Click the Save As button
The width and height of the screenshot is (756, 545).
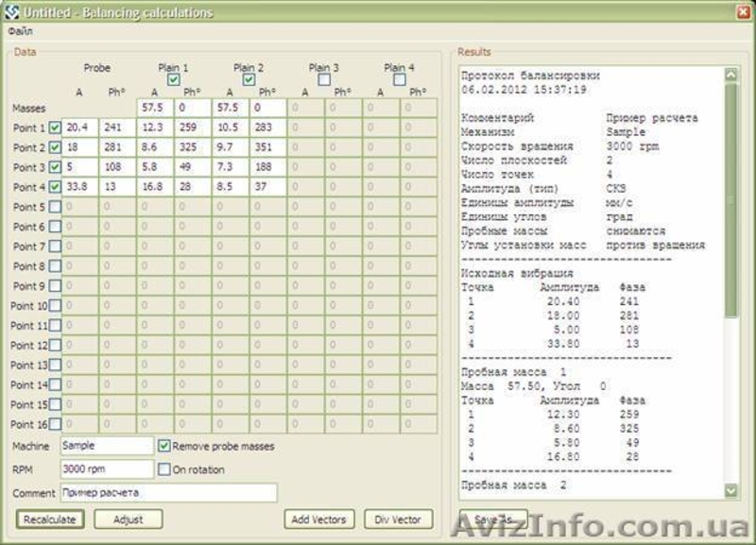click(x=492, y=519)
